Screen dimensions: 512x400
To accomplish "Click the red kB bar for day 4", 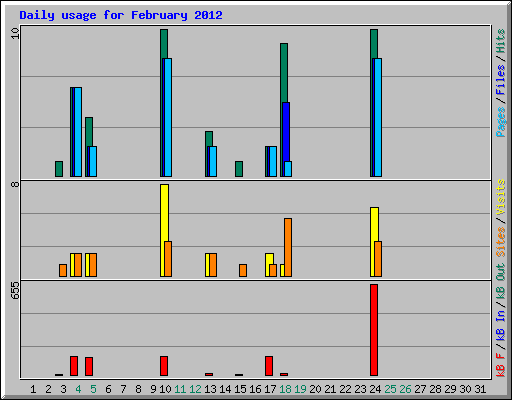I will [x=74, y=366].
